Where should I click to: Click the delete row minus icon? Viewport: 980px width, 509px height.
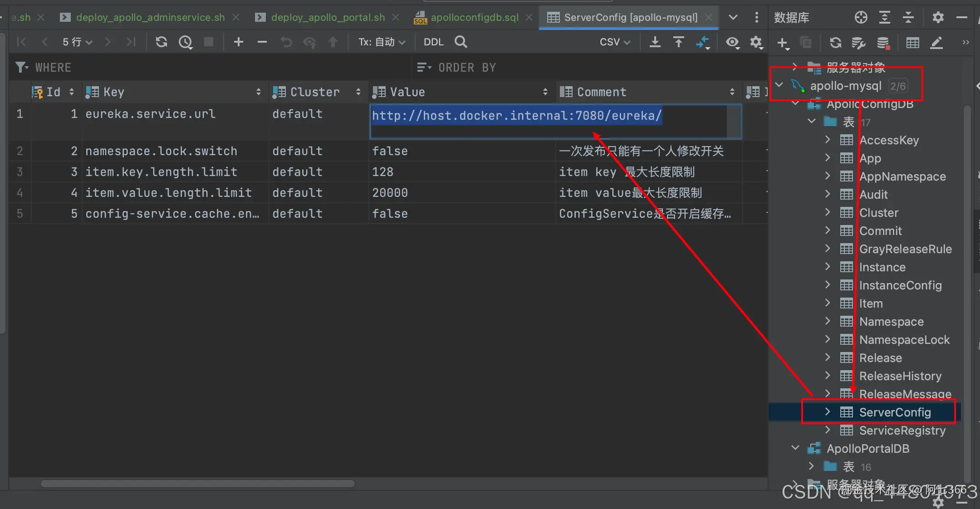(x=262, y=42)
